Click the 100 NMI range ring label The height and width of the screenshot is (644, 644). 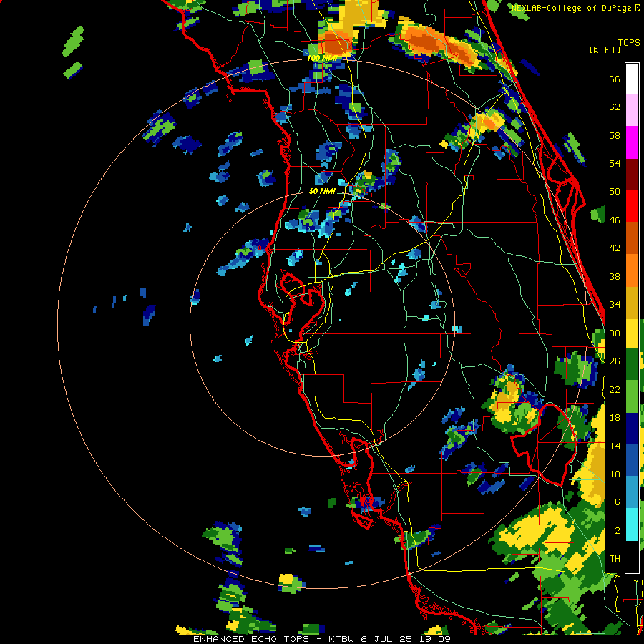pyautogui.click(x=322, y=59)
